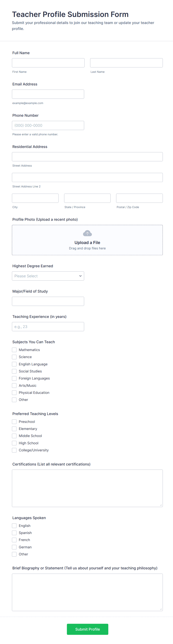173x644 pixels.
Task: Click the Brief Biography text area
Action: pos(87,592)
